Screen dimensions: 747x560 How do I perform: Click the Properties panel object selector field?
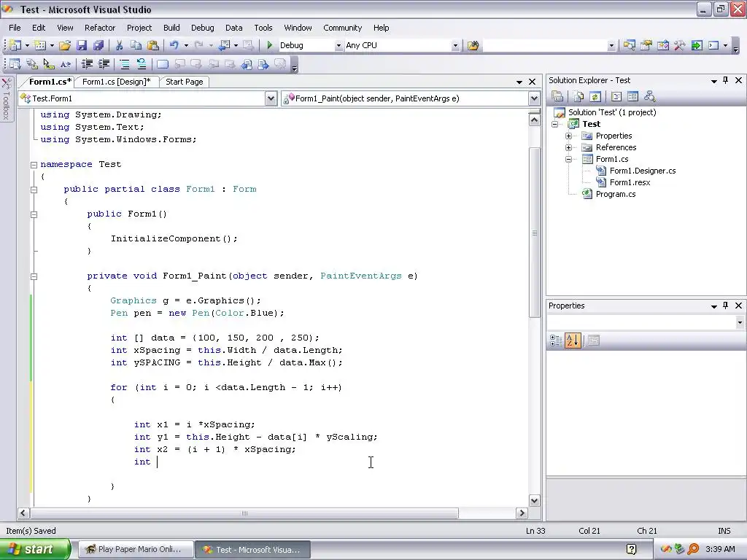pyautogui.click(x=645, y=322)
